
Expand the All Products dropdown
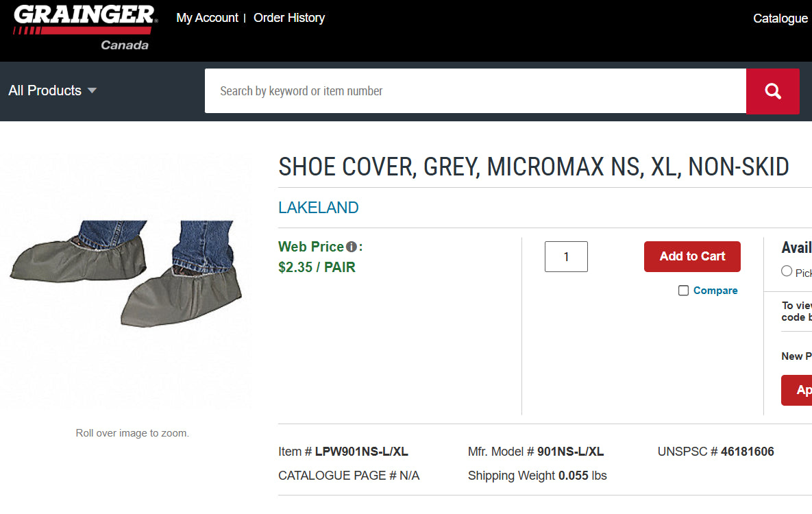pos(52,90)
